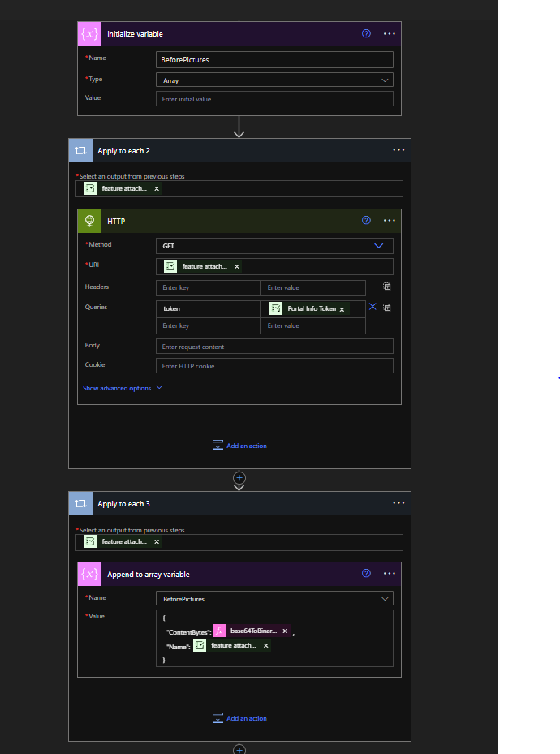
Task: Remove feature attach token from Apply to each 3
Action: [157, 542]
